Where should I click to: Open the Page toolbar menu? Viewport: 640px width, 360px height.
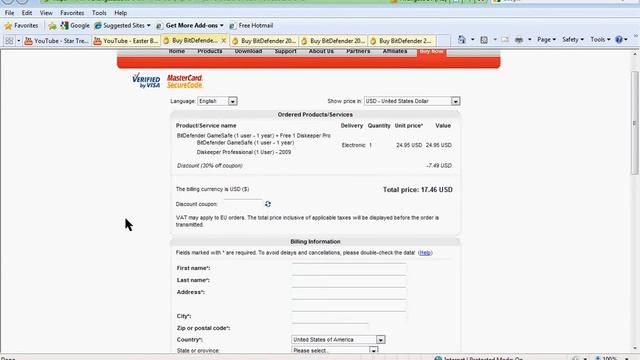[x=546, y=40]
